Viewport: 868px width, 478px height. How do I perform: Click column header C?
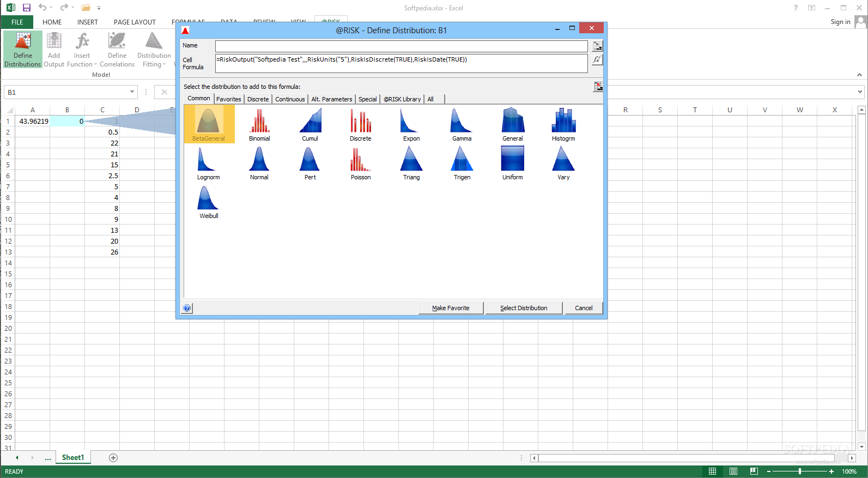102,110
